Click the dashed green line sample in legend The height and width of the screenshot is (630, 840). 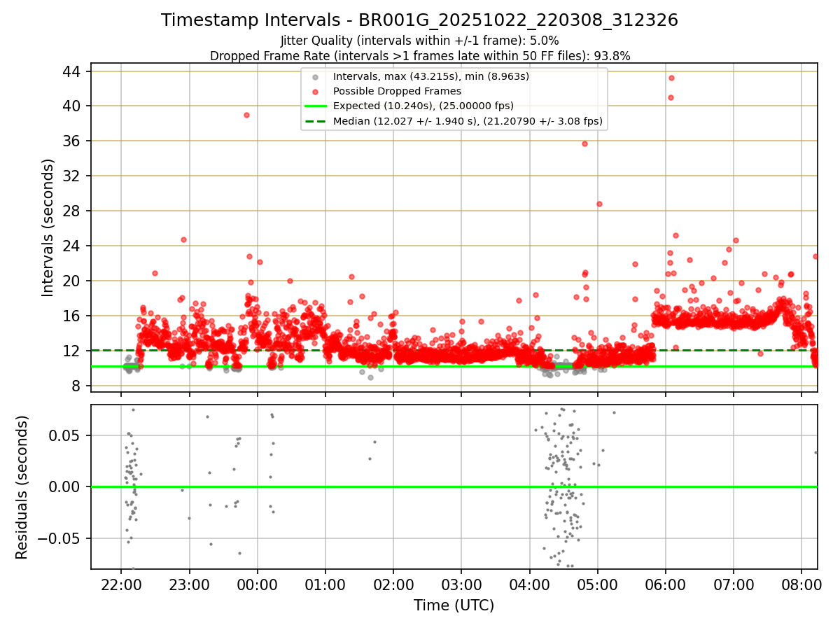point(317,122)
